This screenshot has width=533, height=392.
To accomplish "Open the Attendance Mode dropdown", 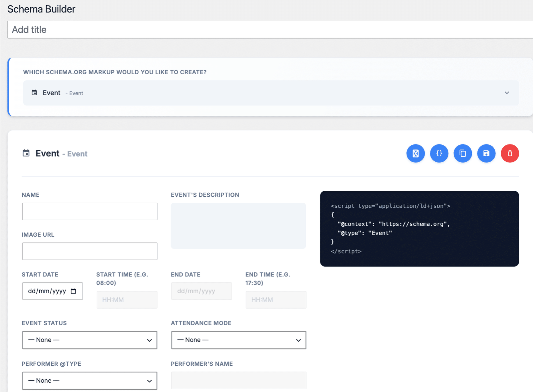I will 239,340.
